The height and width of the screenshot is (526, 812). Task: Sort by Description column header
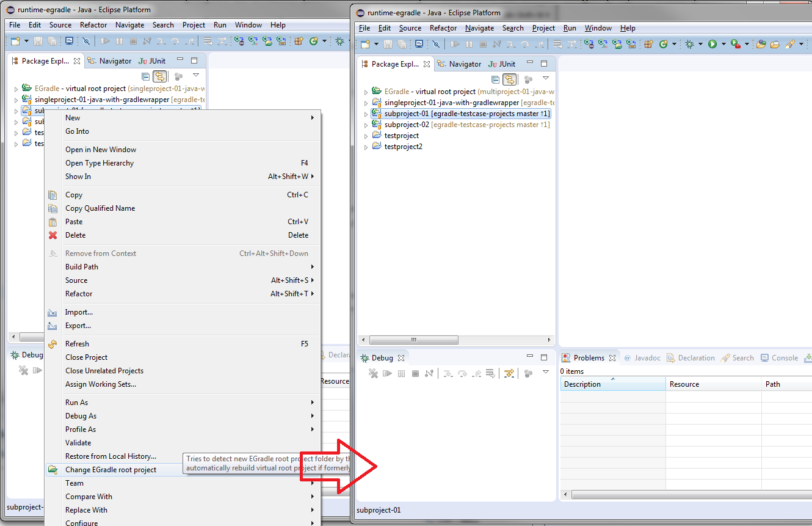613,384
